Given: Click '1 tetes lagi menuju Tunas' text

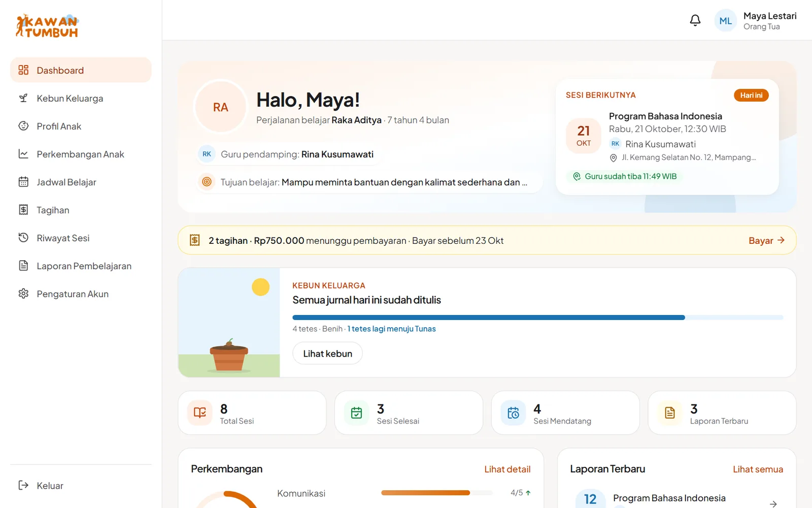Looking at the screenshot, I should [391, 329].
